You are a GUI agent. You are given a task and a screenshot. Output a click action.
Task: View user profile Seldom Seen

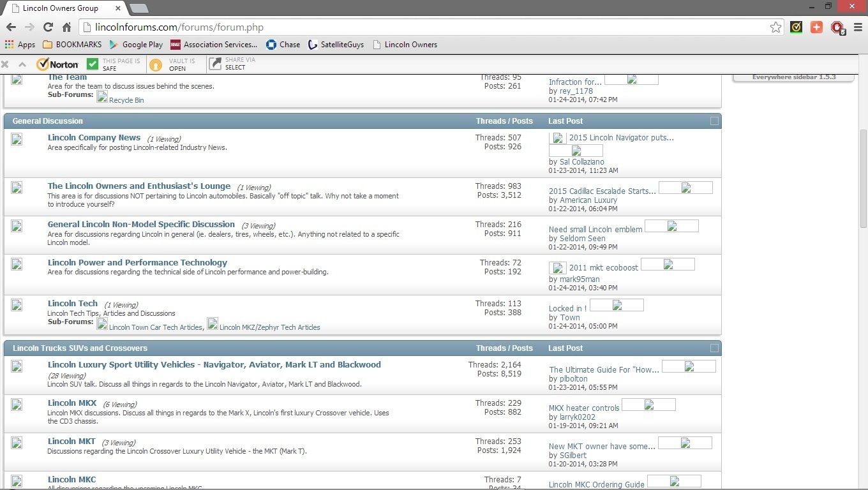[x=583, y=238]
